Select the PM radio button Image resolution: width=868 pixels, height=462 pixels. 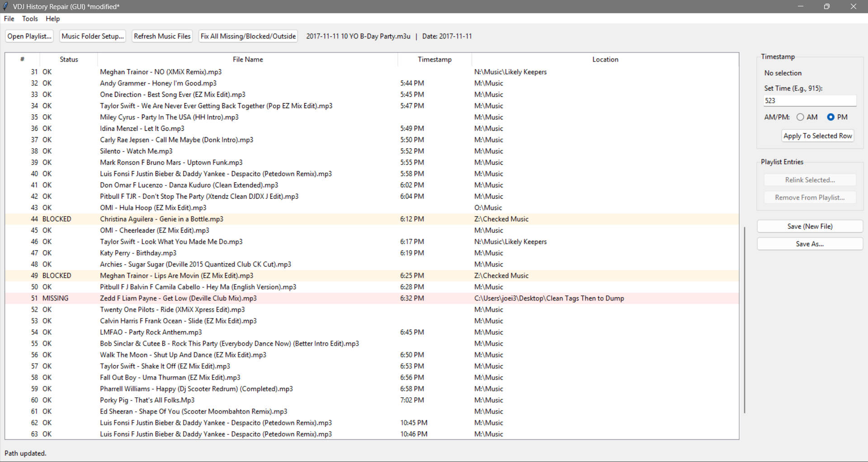click(x=830, y=117)
